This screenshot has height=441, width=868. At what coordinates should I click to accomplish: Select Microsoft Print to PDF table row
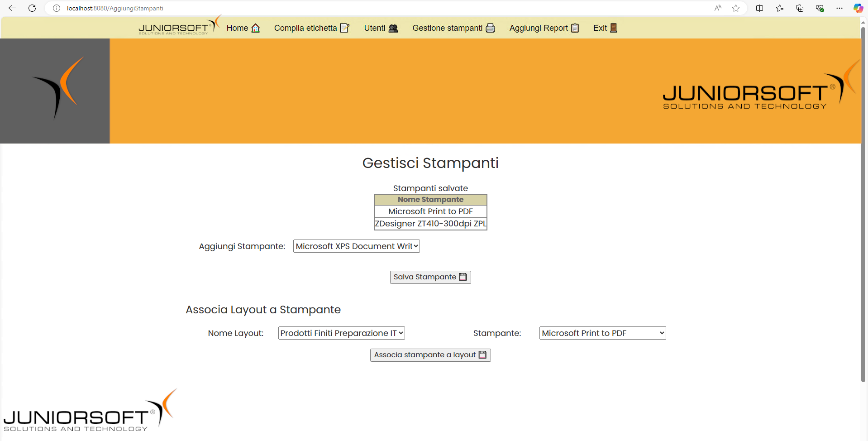click(x=430, y=211)
